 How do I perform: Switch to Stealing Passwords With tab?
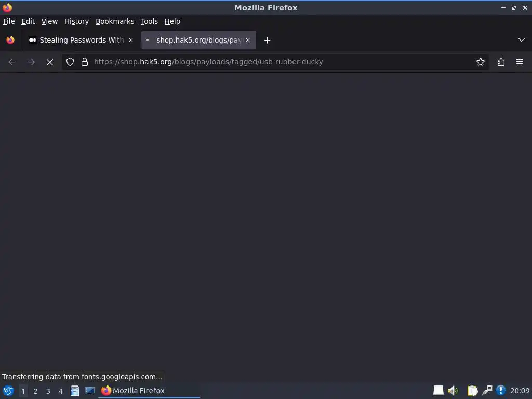pyautogui.click(x=81, y=40)
